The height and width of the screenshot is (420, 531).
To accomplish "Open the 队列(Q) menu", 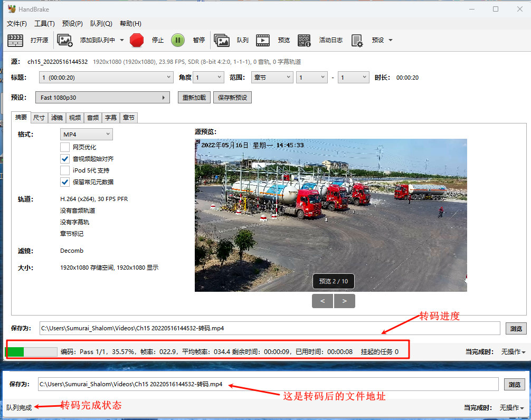I will click(101, 23).
